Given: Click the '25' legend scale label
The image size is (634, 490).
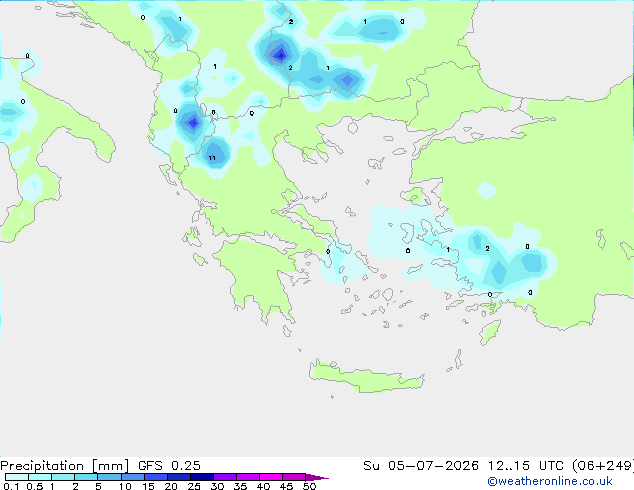Looking at the screenshot, I should [x=194, y=486].
